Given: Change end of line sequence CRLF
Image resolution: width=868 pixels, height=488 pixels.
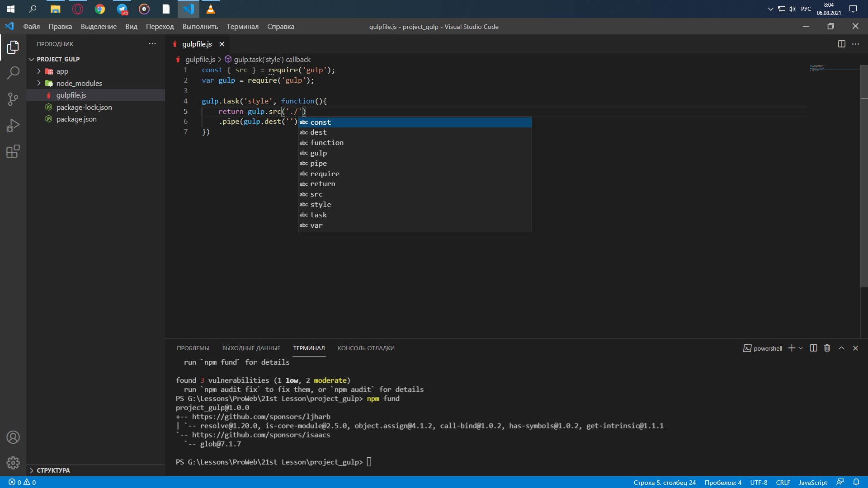Looking at the screenshot, I should 783,483.
